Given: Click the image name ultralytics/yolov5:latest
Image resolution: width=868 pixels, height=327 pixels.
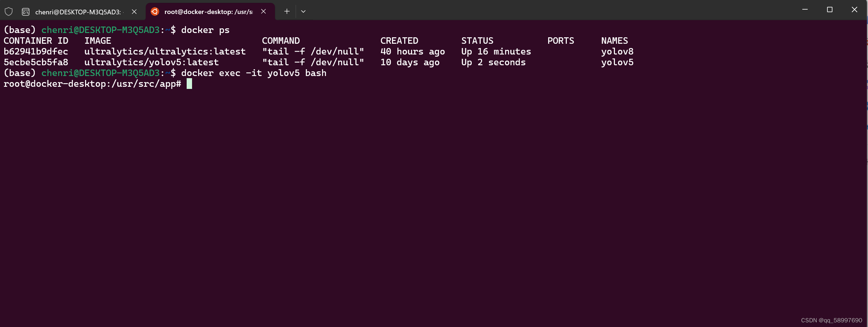Looking at the screenshot, I should tap(151, 62).
